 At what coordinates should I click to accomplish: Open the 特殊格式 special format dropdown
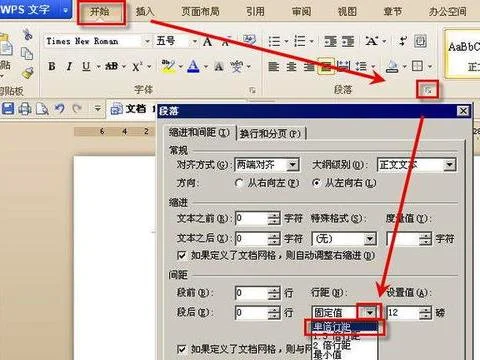(x=370, y=239)
